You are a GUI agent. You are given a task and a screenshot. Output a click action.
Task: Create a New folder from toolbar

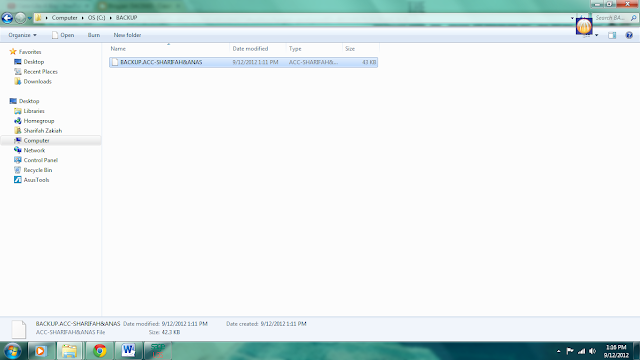pyautogui.click(x=127, y=35)
